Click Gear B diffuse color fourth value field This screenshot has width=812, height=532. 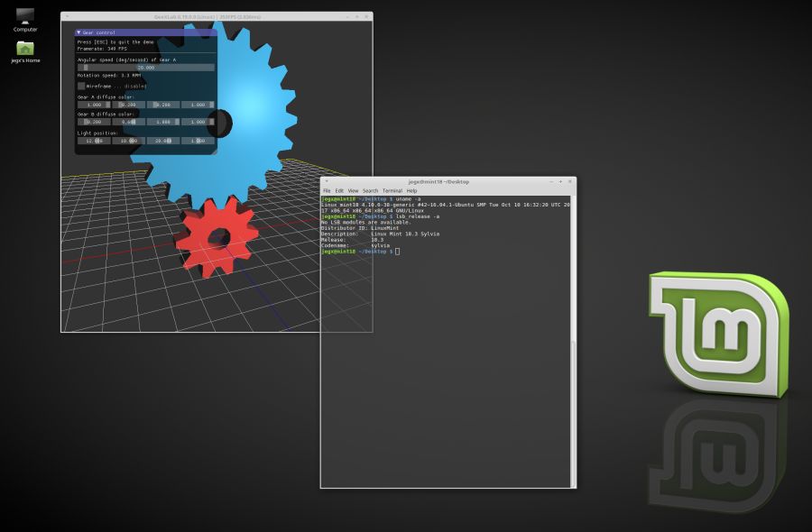click(x=198, y=122)
